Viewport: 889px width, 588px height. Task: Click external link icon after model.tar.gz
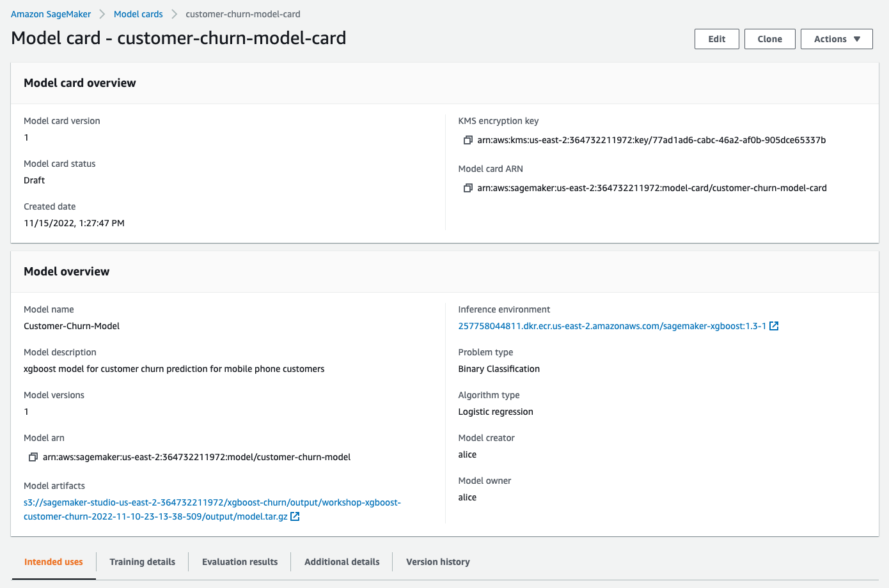coord(295,516)
